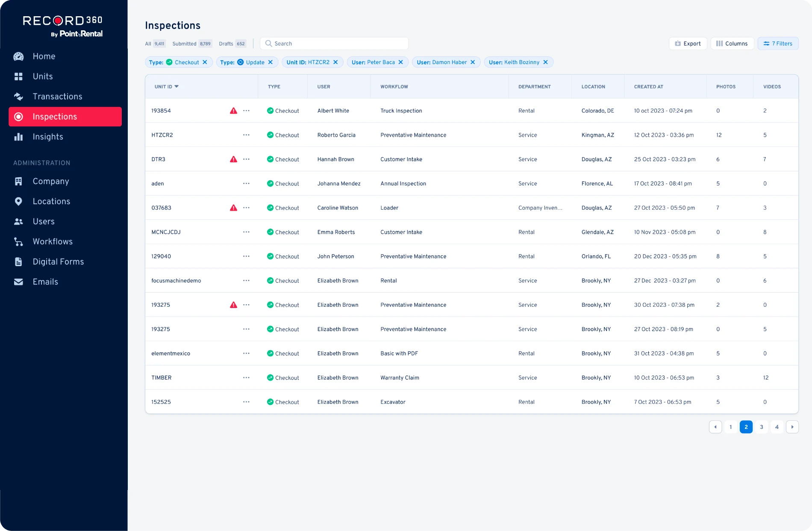Sort by Unit ID column arrow
The height and width of the screenshot is (531, 812).
(177, 87)
